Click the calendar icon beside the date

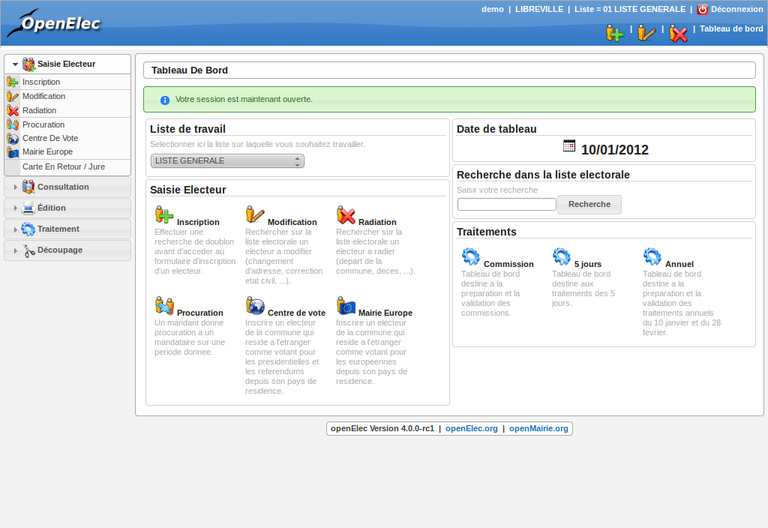pyautogui.click(x=569, y=146)
